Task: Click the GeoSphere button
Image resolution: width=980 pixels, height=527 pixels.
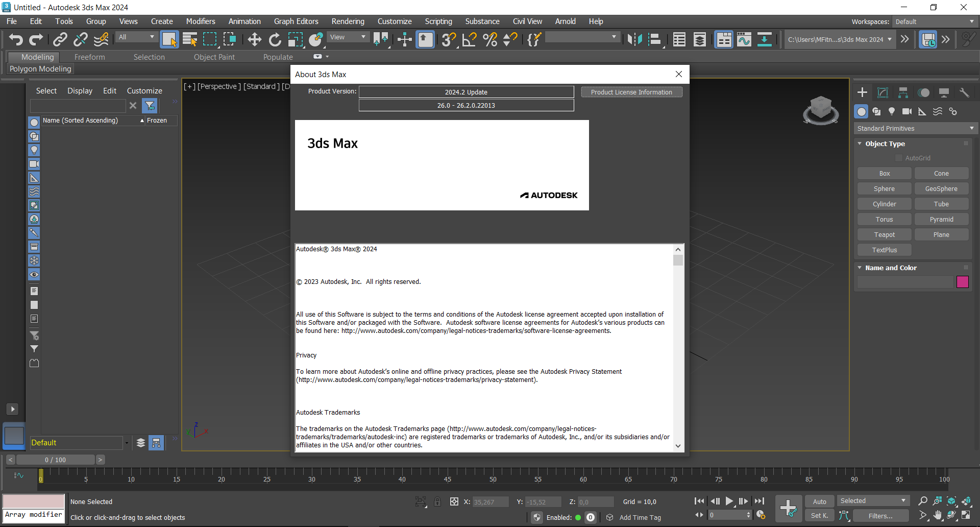Action: click(941, 188)
